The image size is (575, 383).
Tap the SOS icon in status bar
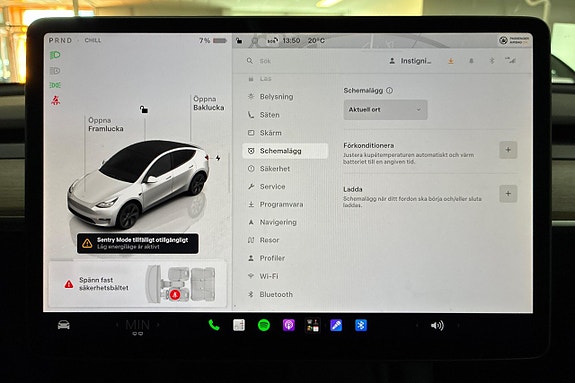(x=272, y=41)
